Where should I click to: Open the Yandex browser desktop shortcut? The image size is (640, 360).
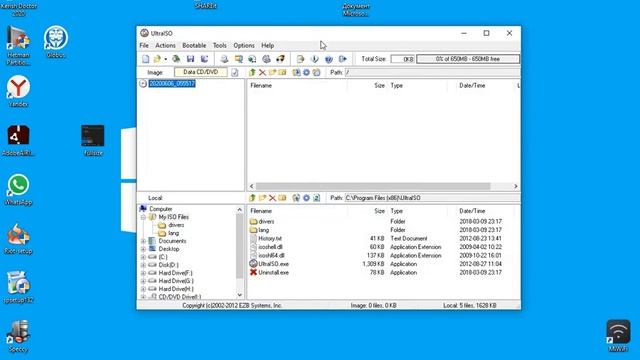[18, 91]
